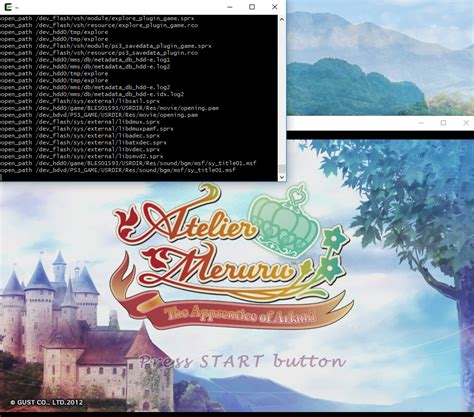This screenshot has width=474, height=417.
Task: Maximize the console log window
Action: tap(252, 7)
